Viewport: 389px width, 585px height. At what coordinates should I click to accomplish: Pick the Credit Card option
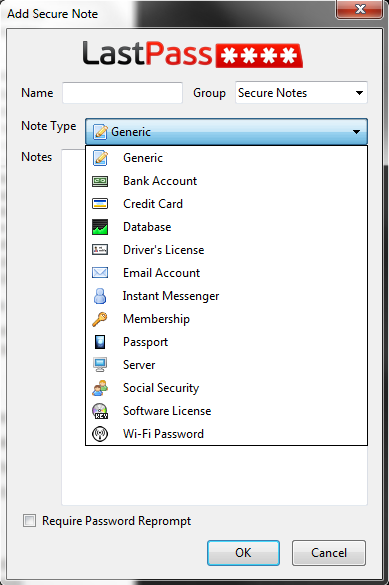226,204
